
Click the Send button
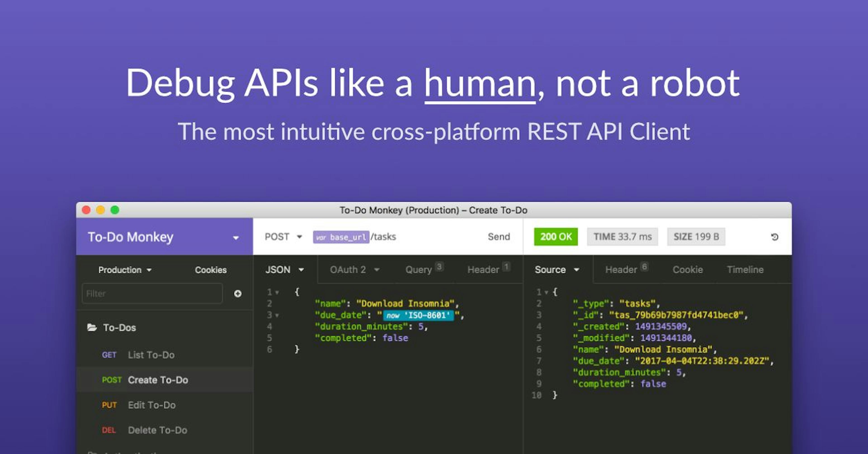click(x=499, y=237)
